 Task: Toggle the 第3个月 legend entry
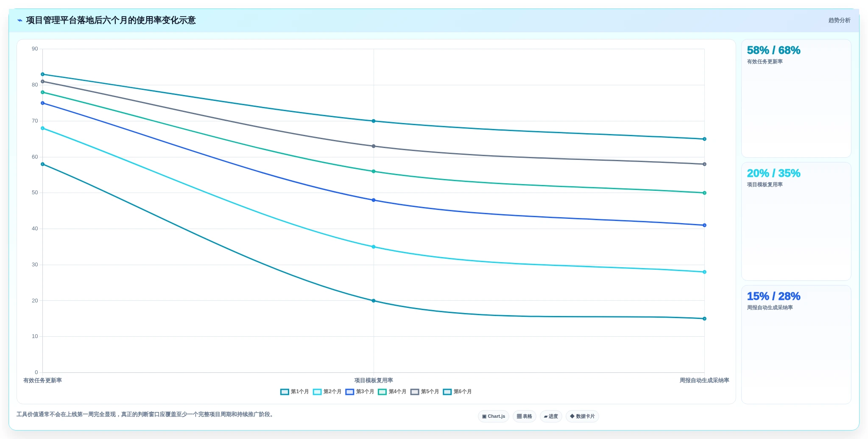(360, 392)
